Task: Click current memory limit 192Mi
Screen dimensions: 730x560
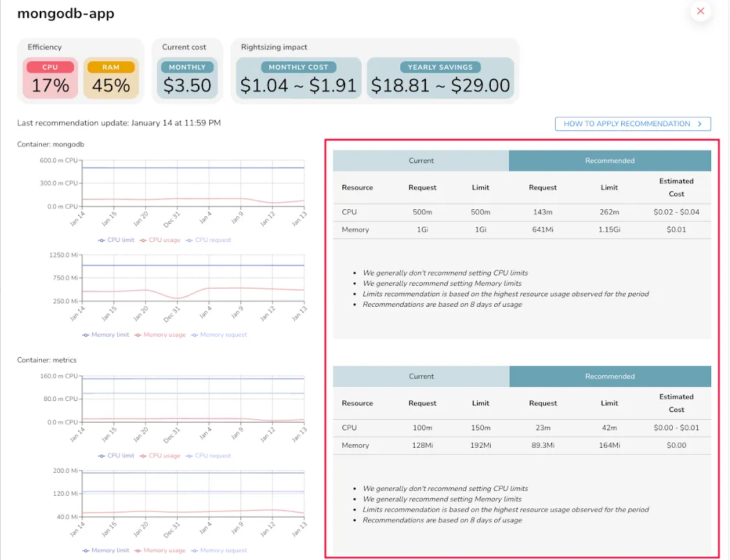Action: point(480,446)
